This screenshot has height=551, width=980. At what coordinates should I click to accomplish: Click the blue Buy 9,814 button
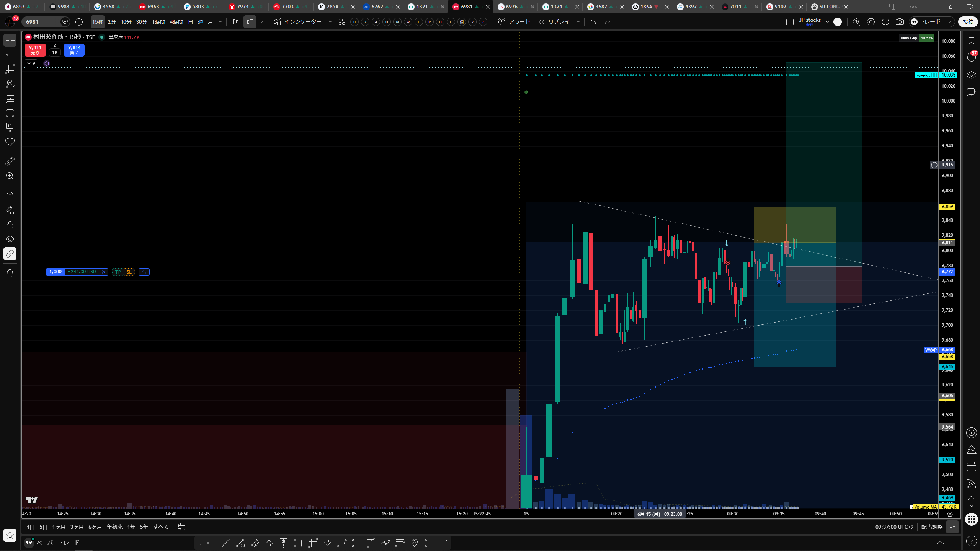click(x=74, y=50)
